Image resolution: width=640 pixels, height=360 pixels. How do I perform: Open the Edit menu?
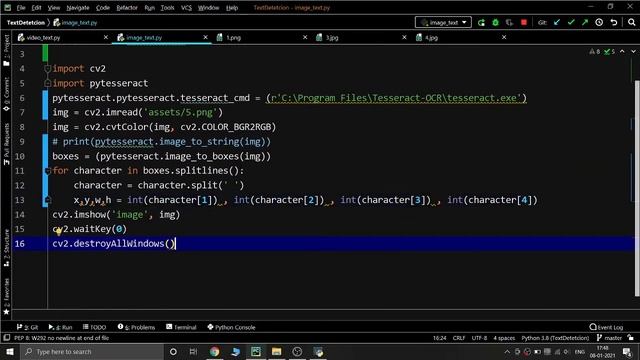(36, 8)
